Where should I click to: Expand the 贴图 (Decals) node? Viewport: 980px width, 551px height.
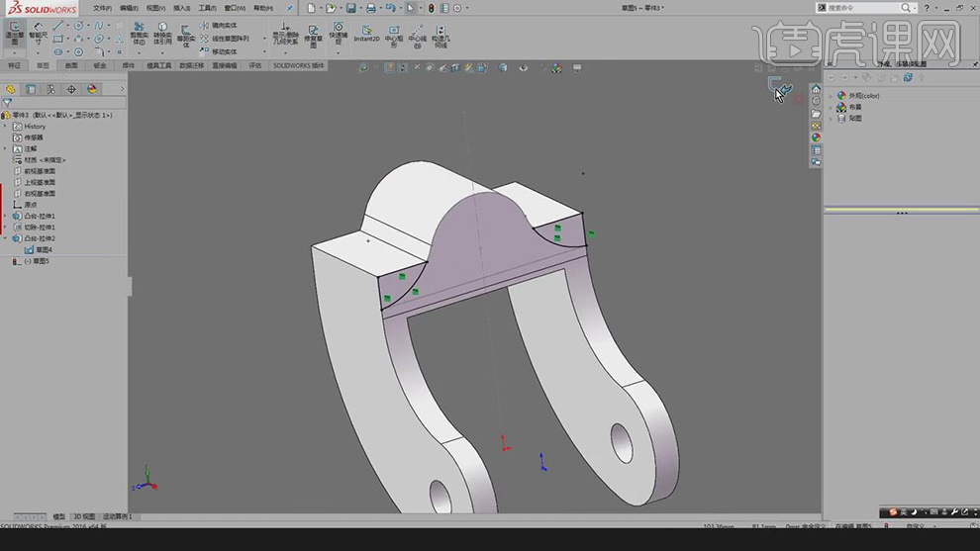(x=831, y=118)
